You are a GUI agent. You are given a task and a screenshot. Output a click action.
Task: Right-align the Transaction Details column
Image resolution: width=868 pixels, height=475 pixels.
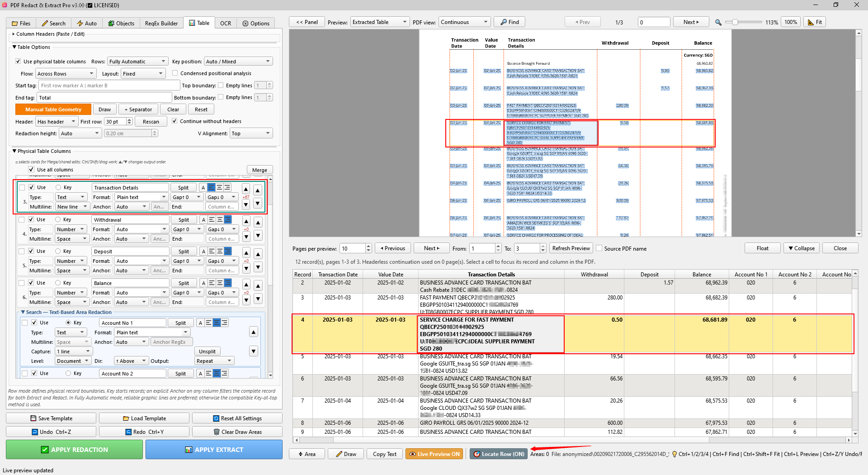[x=227, y=187]
